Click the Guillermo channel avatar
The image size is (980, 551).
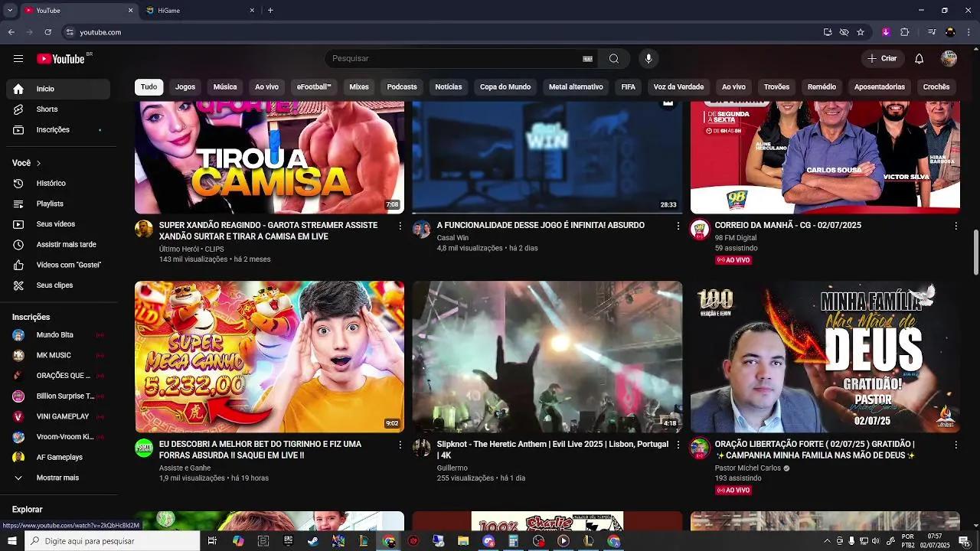point(422,448)
